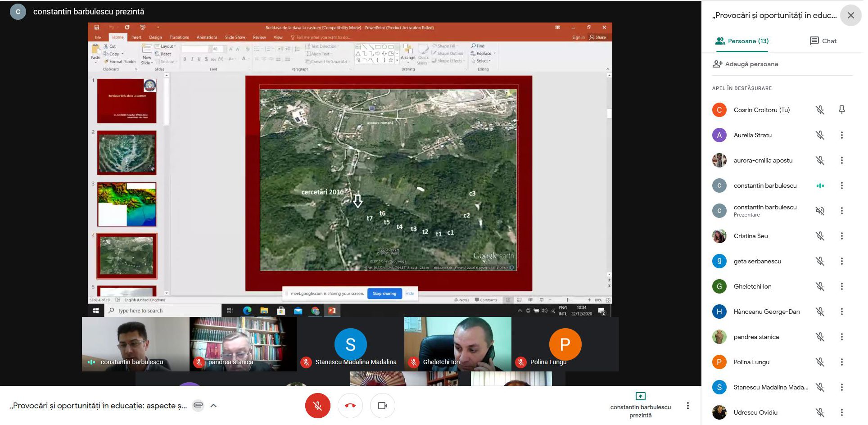Click Stop sharing button
The image size is (868, 425).
(x=384, y=294)
